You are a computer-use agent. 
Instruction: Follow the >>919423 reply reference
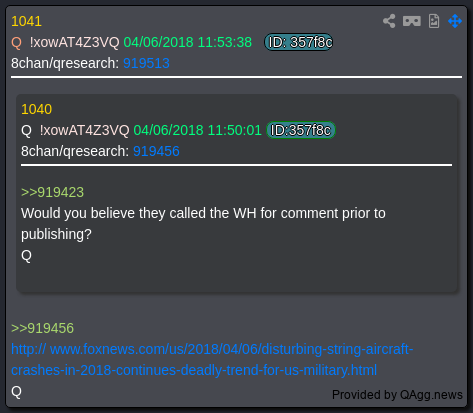[52, 192]
